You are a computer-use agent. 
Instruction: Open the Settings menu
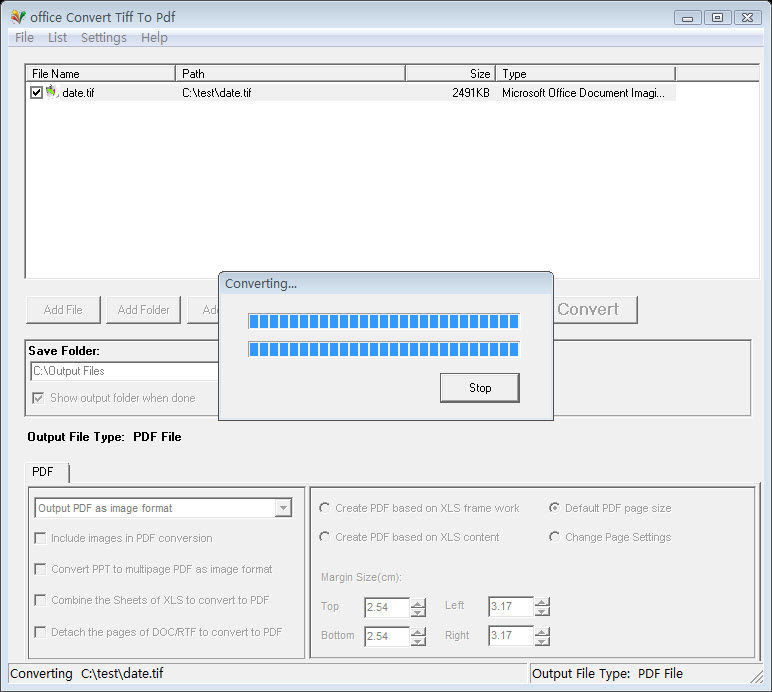(103, 37)
